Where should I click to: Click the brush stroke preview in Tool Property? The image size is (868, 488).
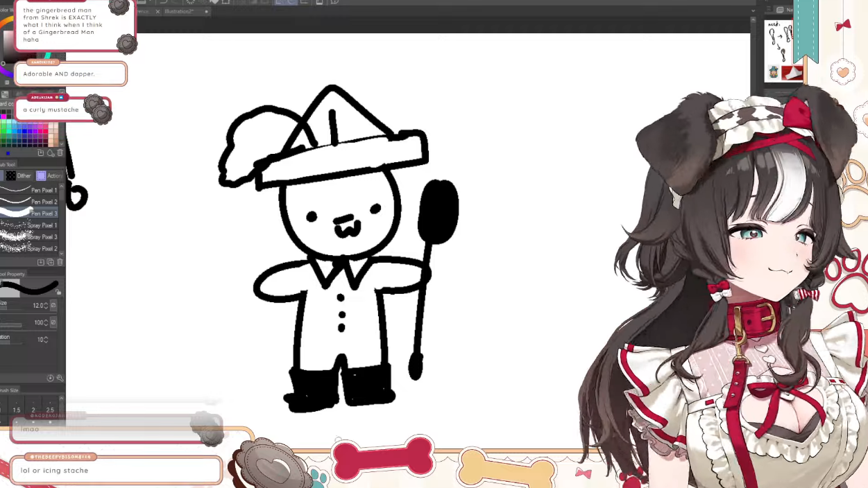pos(28,288)
